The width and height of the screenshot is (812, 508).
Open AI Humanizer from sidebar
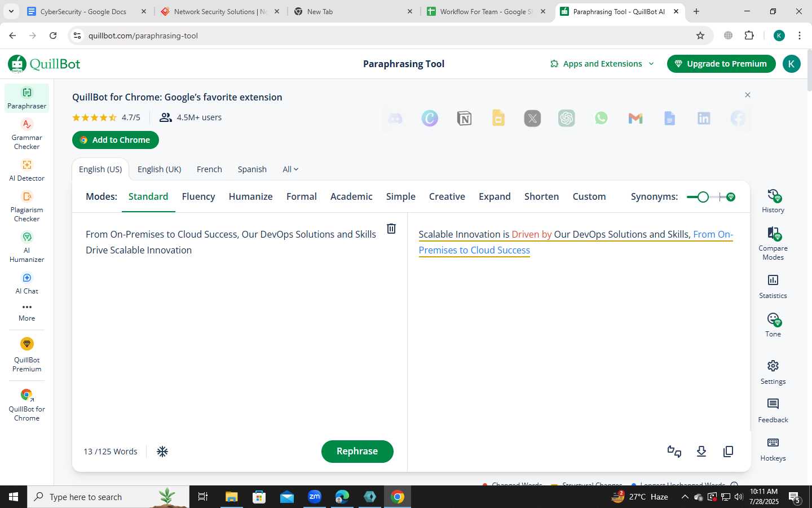click(27, 247)
